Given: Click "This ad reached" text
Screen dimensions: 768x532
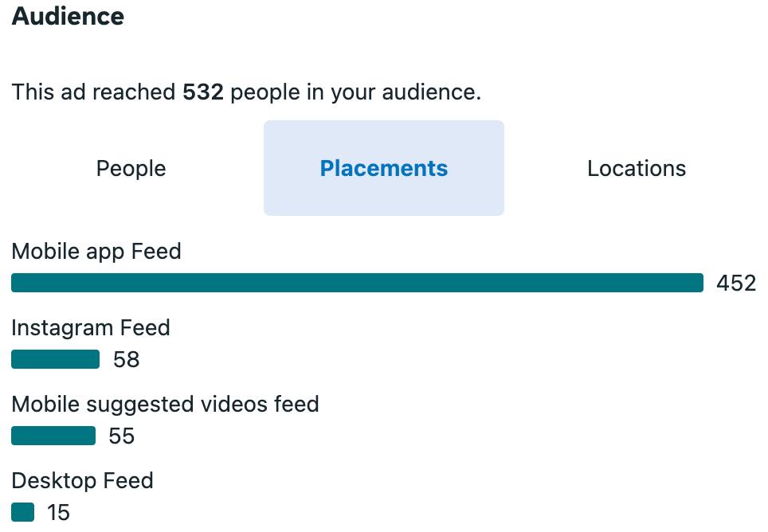Looking at the screenshot, I should [x=93, y=92].
